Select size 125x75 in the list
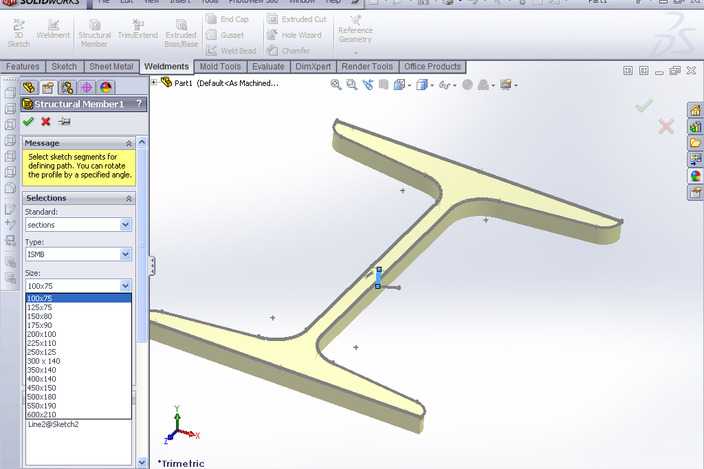Image resolution: width=704 pixels, height=469 pixels. 79,307
